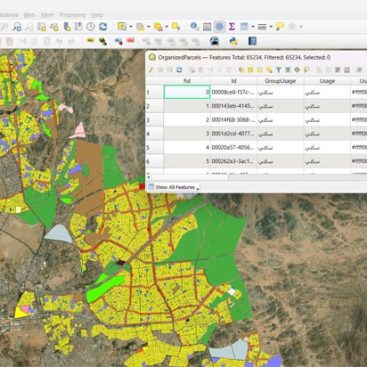Open the Measure tool dropdown arrow
367x367 pixels.
click(x=271, y=27)
